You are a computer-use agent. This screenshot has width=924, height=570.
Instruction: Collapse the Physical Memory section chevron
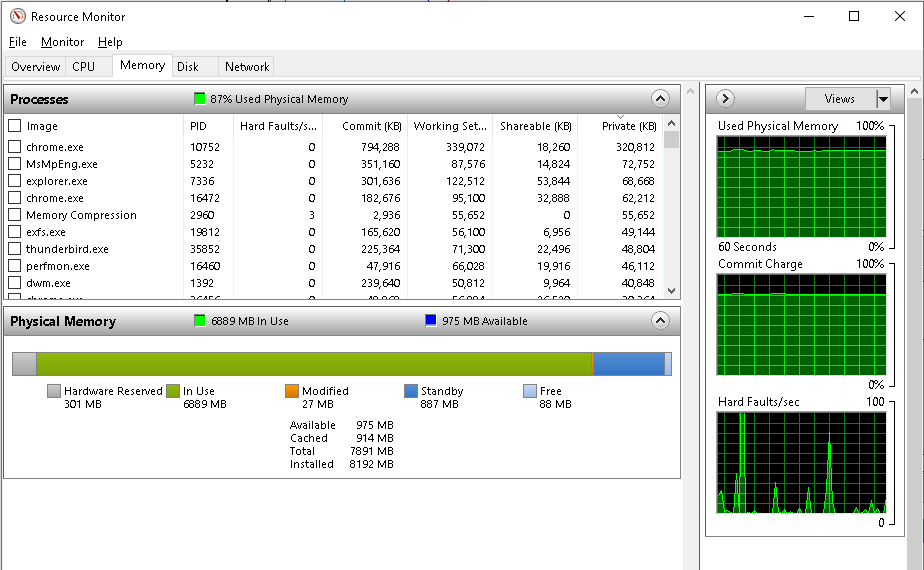659,321
